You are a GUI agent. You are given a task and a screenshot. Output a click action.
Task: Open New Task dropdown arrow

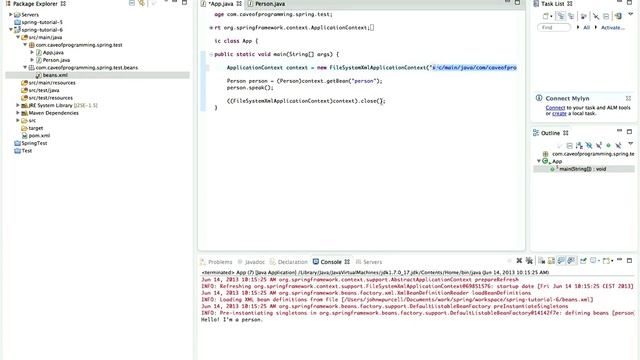(x=551, y=16)
